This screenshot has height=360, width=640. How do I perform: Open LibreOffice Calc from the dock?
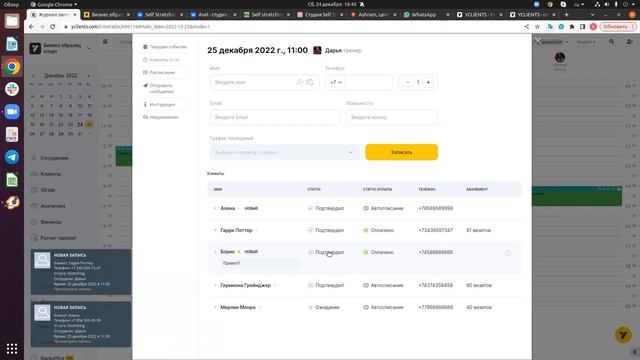click(x=12, y=180)
